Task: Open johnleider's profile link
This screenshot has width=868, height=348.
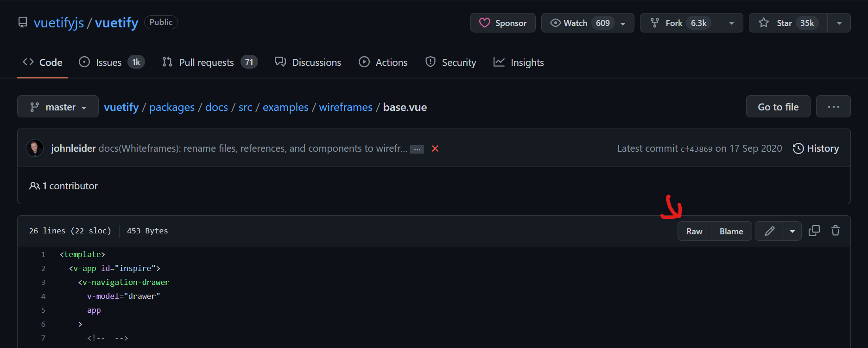Action: [x=73, y=148]
